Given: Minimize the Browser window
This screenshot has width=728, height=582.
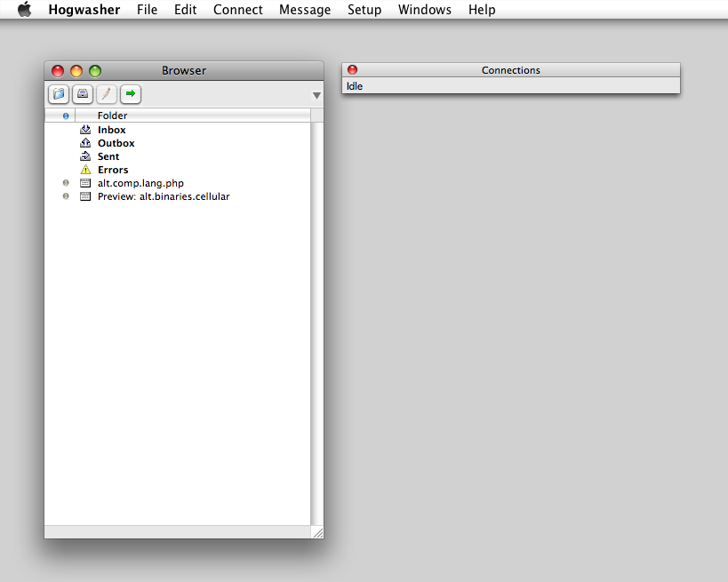Looking at the screenshot, I should pyautogui.click(x=76, y=71).
